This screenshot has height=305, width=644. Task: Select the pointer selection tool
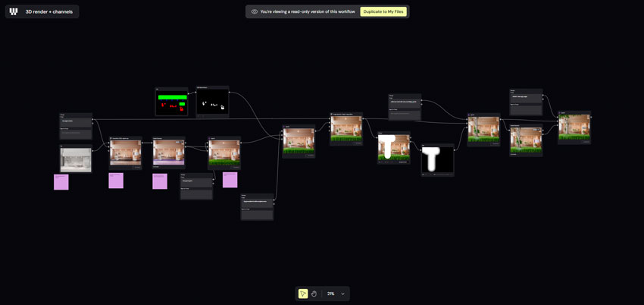coord(303,294)
